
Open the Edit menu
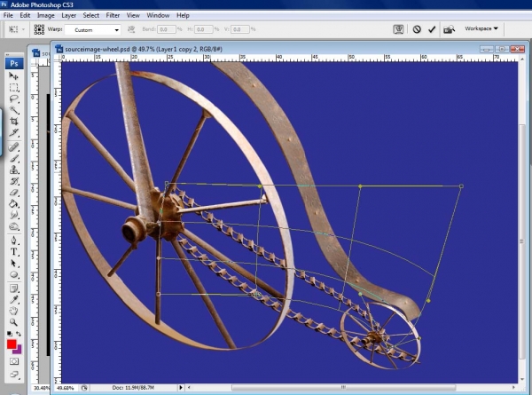(x=25, y=15)
